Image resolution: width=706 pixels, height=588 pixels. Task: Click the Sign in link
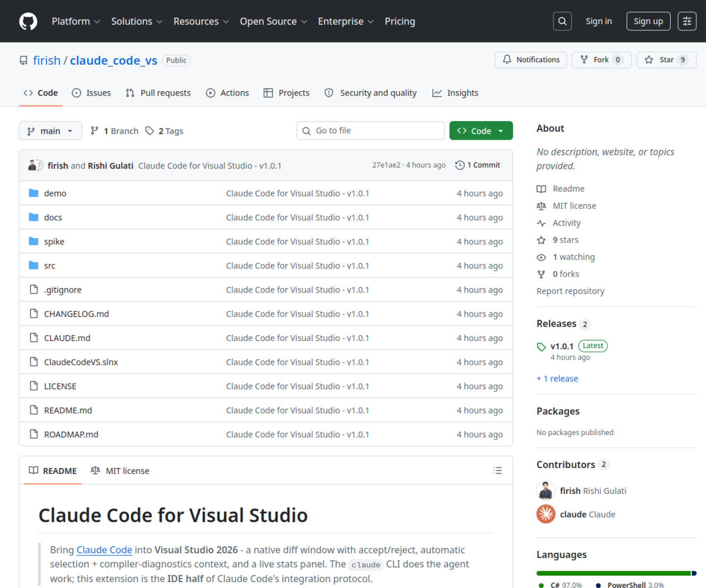point(599,21)
